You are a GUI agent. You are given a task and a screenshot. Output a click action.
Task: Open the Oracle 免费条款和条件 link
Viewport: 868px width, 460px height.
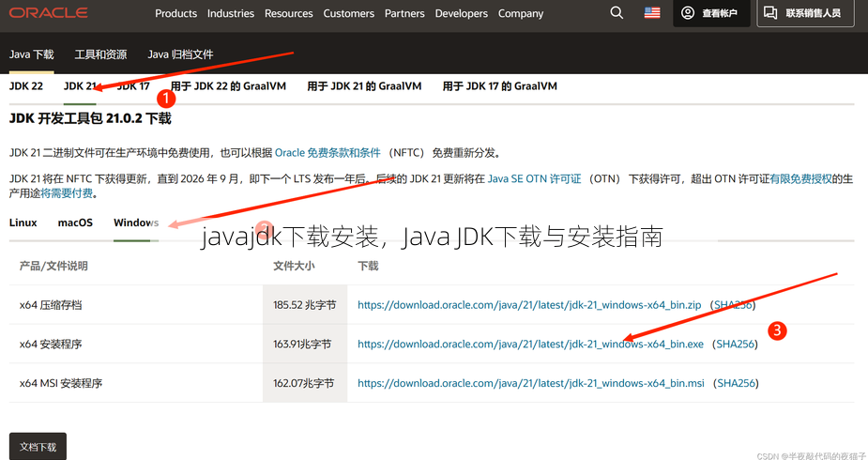pyautogui.click(x=327, y=153)
